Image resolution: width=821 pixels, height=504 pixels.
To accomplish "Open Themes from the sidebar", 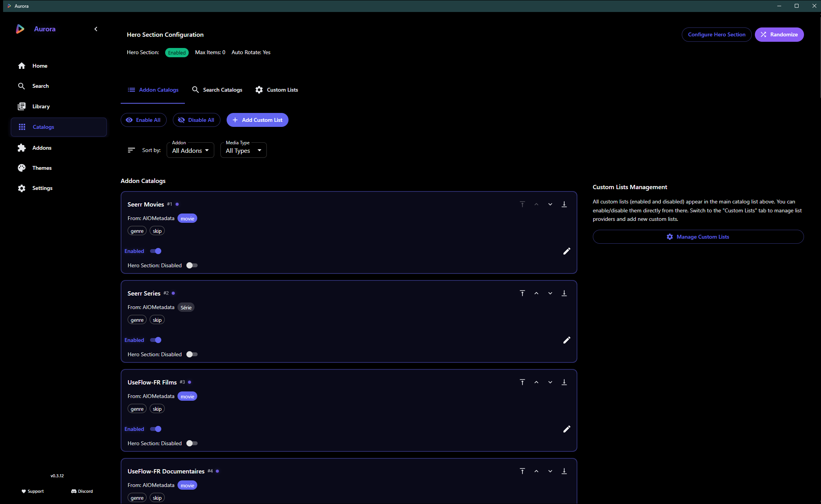I will tap(42, 168).
